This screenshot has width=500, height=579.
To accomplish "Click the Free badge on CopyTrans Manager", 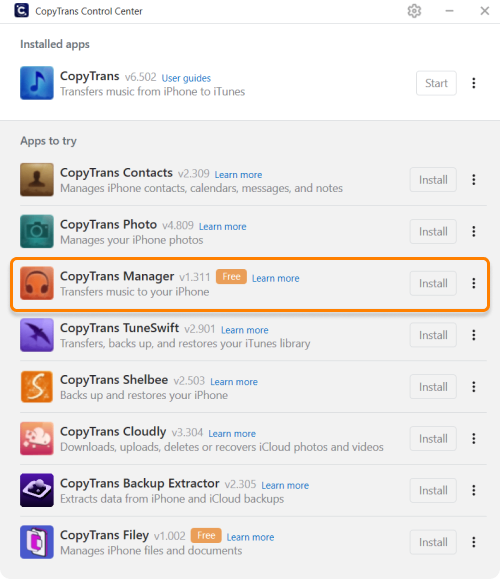I will 231,277.
